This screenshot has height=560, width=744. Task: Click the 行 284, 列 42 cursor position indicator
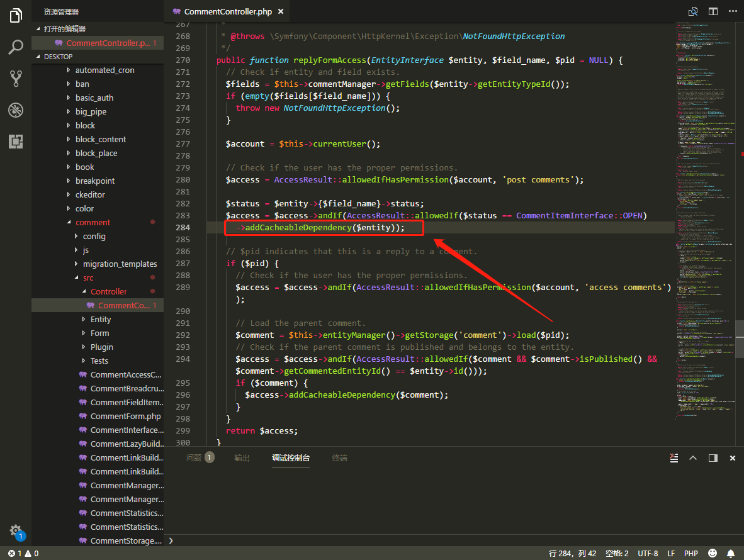point(572,553)
